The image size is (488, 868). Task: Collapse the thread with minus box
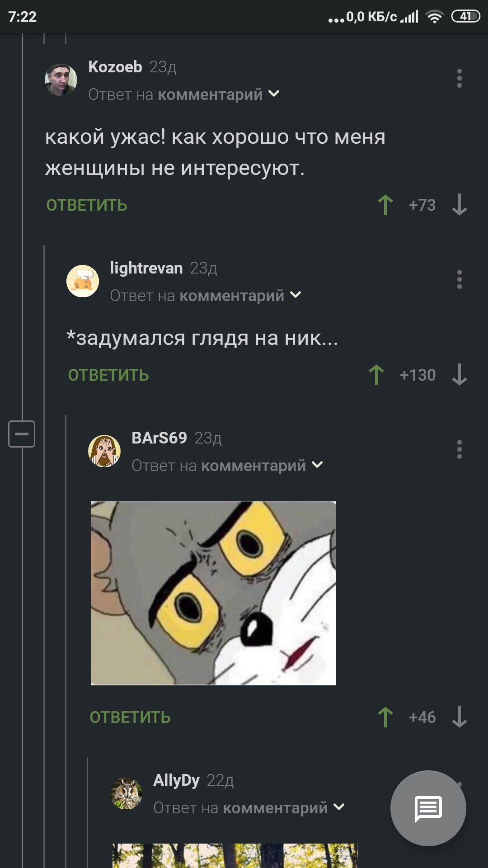pos(22,434)
